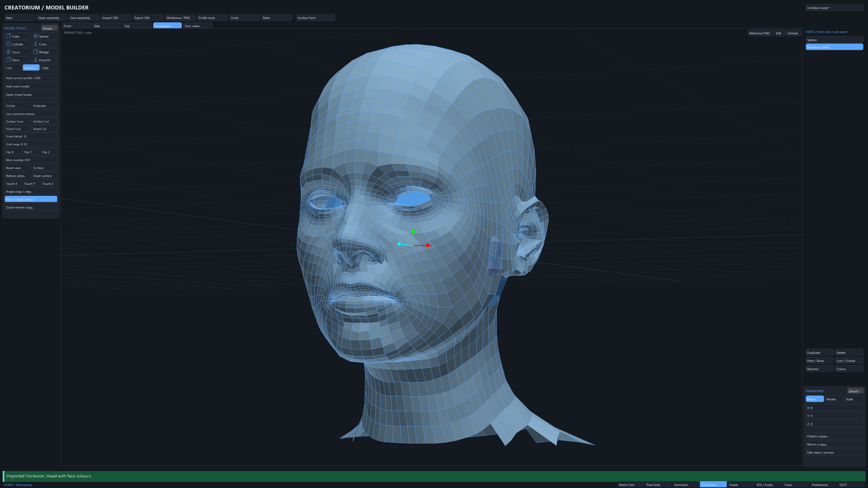Select Low detail level

tap(13, 68)
